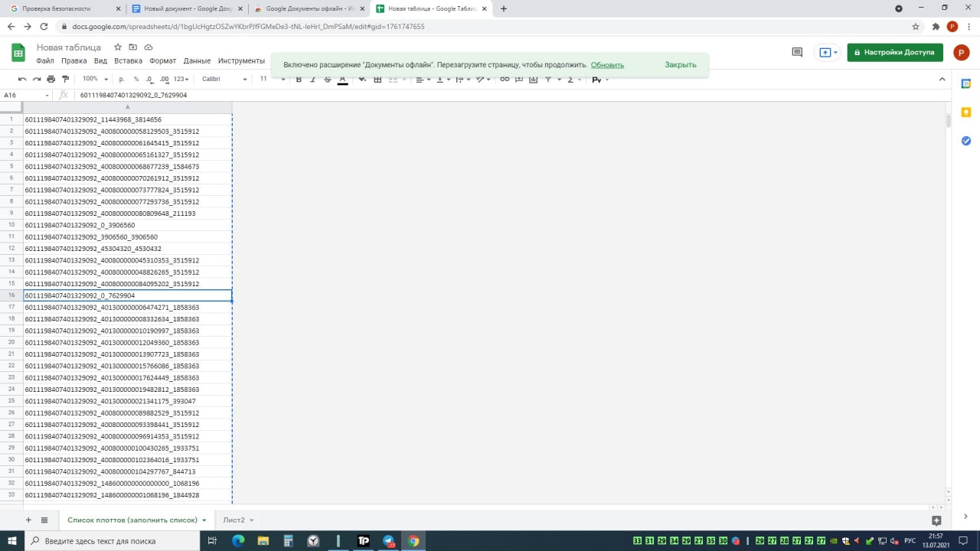Open the Инструменты menu
This screenshot has height=551, width=980.
pyautogui.click(x=241, y=60)
